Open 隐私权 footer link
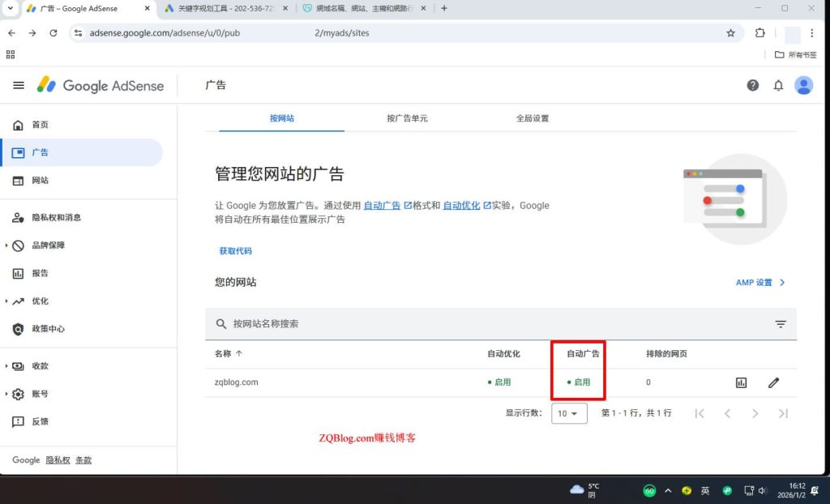The width and height of the screenshot is (830, 504). click(58, 460)
